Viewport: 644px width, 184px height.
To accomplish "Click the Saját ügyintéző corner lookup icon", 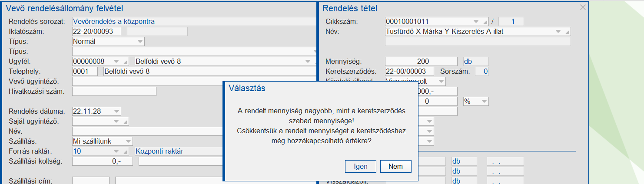I will pos(126,122).
